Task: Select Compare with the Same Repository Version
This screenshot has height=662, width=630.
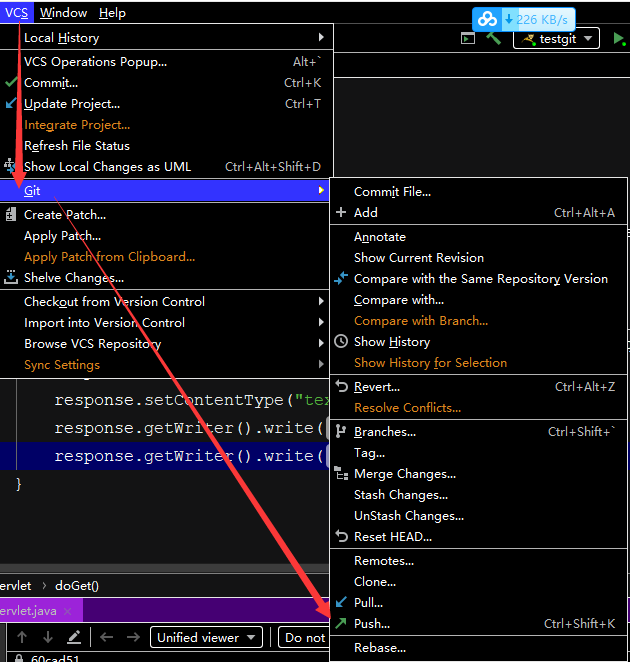Action: click(x=478, y=279)
